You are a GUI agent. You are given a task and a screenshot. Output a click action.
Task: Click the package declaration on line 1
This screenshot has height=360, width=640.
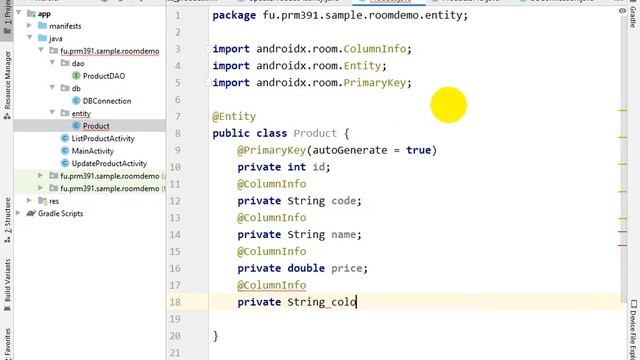pos(340,16)
